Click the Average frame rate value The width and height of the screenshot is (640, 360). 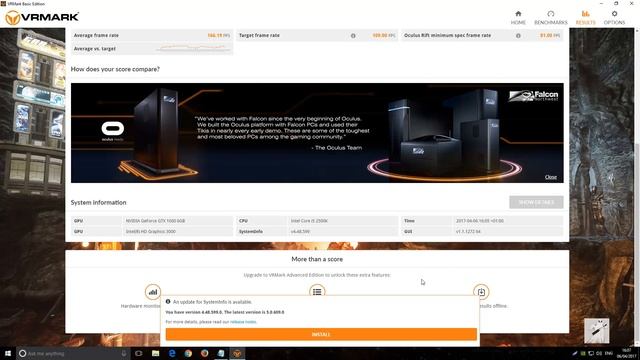coord(218,36)
